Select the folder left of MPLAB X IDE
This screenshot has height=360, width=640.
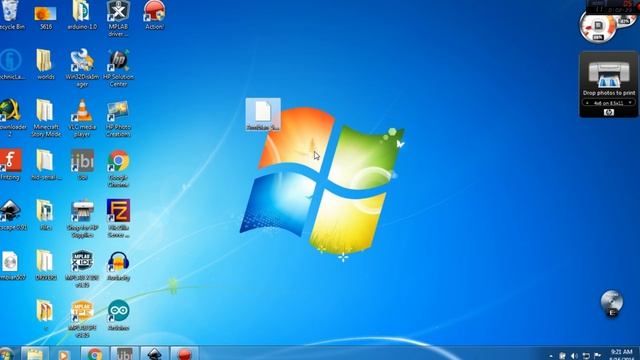click(x=45, y=265)
